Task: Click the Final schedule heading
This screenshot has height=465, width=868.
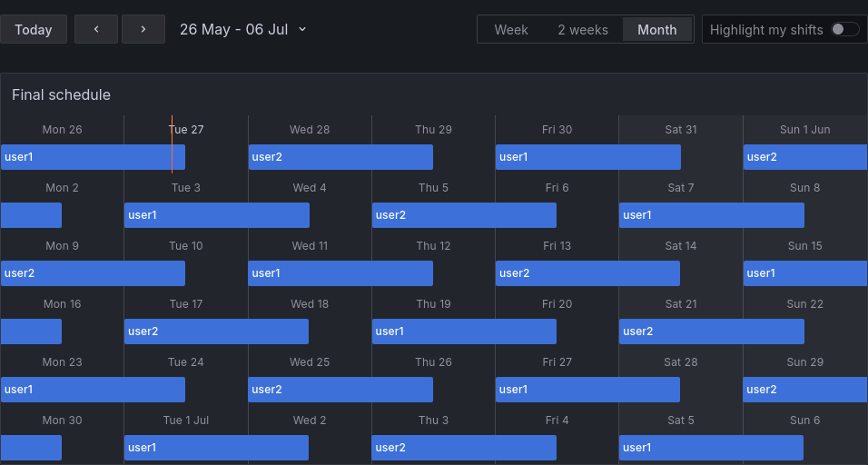Action: tap(61, 94)
